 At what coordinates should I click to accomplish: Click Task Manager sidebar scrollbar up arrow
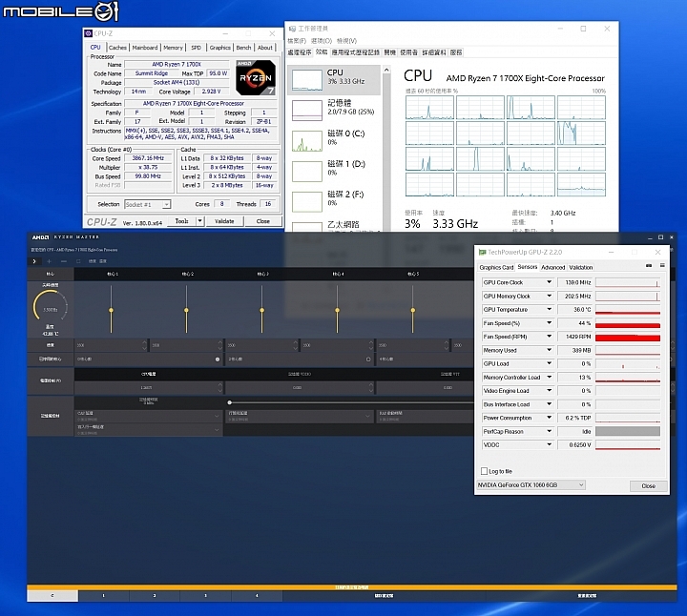click(386, 70)
